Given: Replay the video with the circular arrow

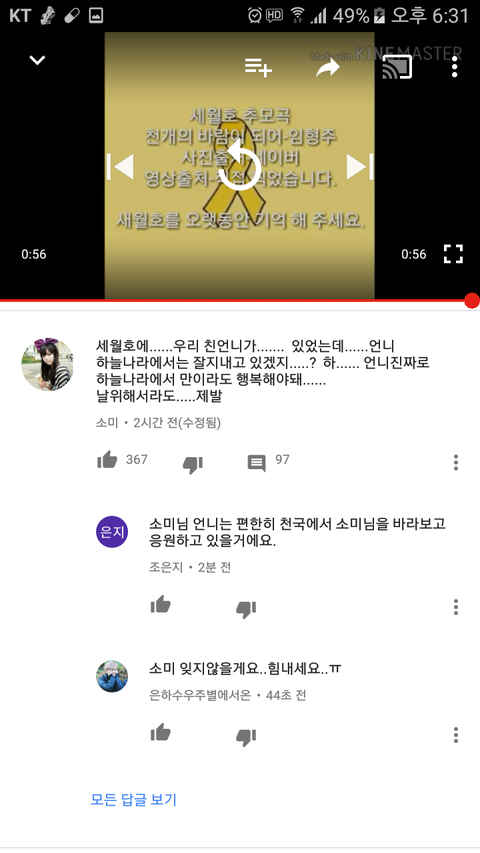Looking at the screenshot, I should point(239,166).
